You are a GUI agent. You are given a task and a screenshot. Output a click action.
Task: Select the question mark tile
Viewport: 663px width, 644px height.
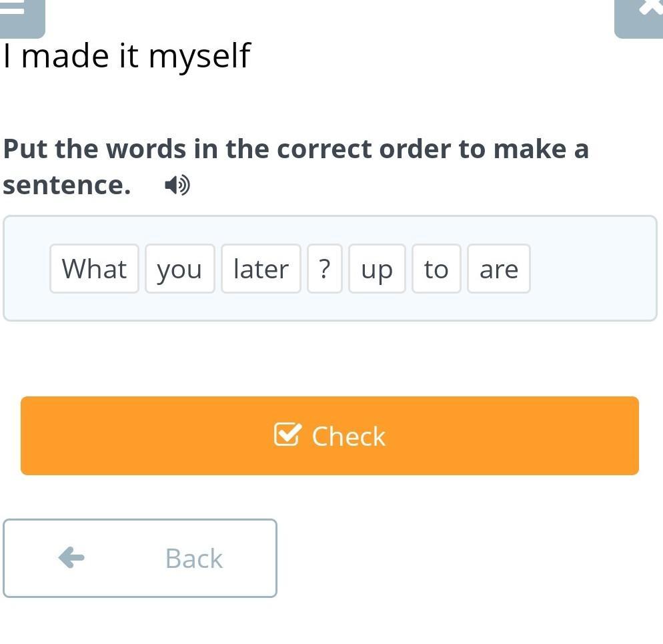pyautogui.click(x=324, y=269)
